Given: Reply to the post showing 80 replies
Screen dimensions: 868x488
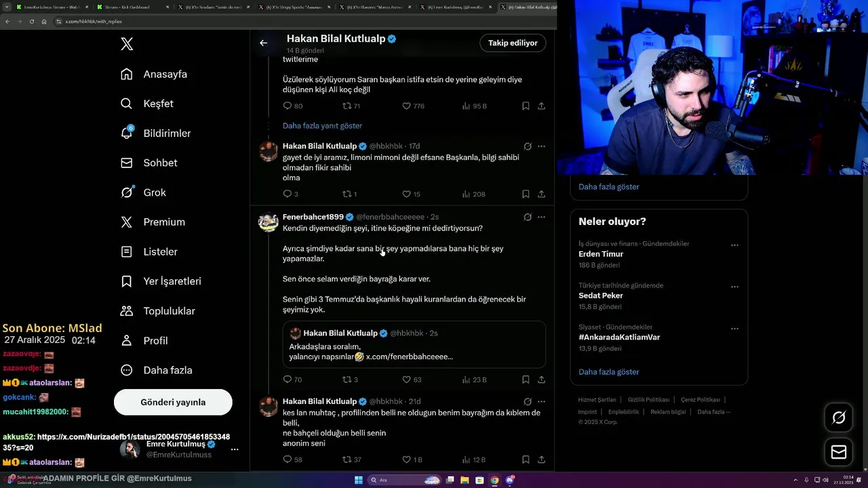Looking at the screenshot, I should click(292, 106).
